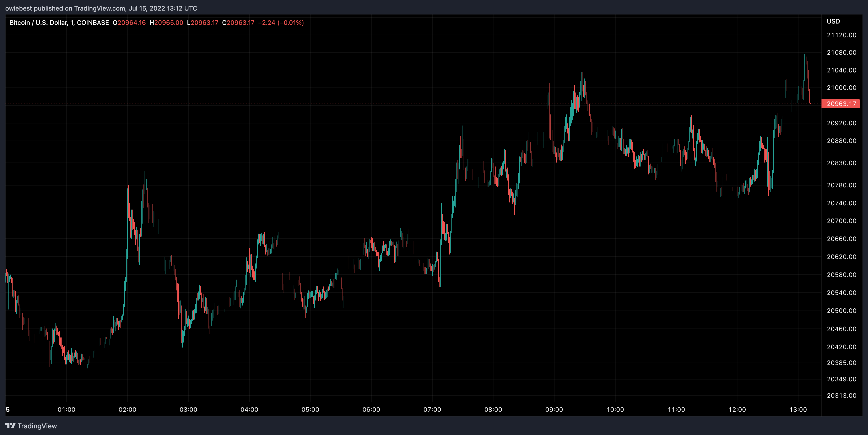Click the 21120.00 price axis label
Screen dimensions: 868x435
pos(841,35)
